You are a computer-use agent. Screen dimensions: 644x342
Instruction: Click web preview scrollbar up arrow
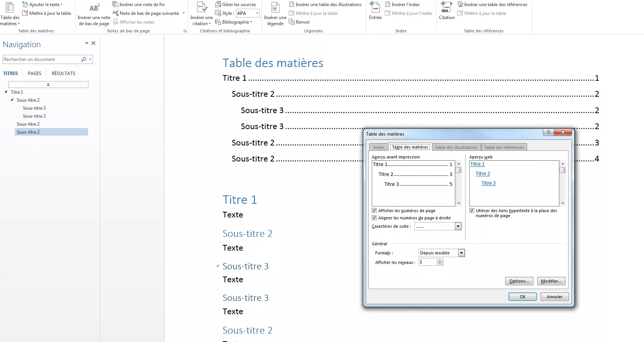562,164
